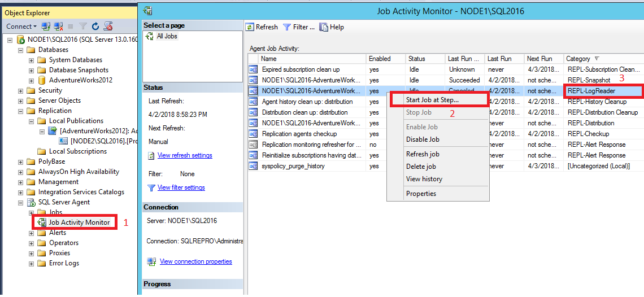Choose Start Job at Step from context menu
This screenshot has width=644, height=297.
point(432,100)
